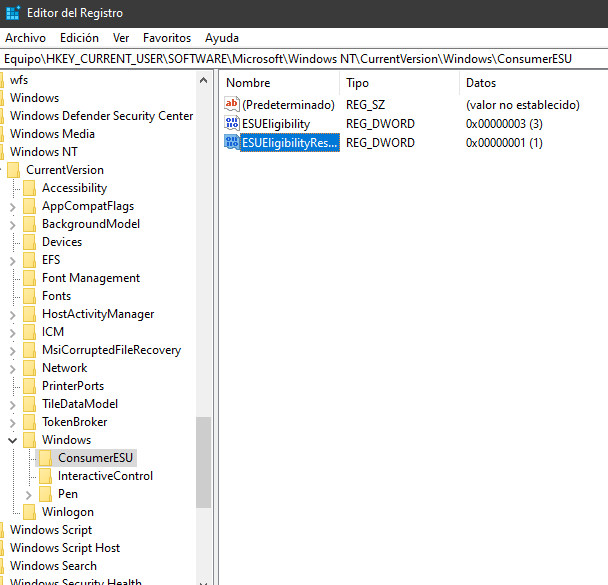The height and width of the screenshot is (585, 608).
Task: Expand the TokenBroker key
Action: click(13, 423)
